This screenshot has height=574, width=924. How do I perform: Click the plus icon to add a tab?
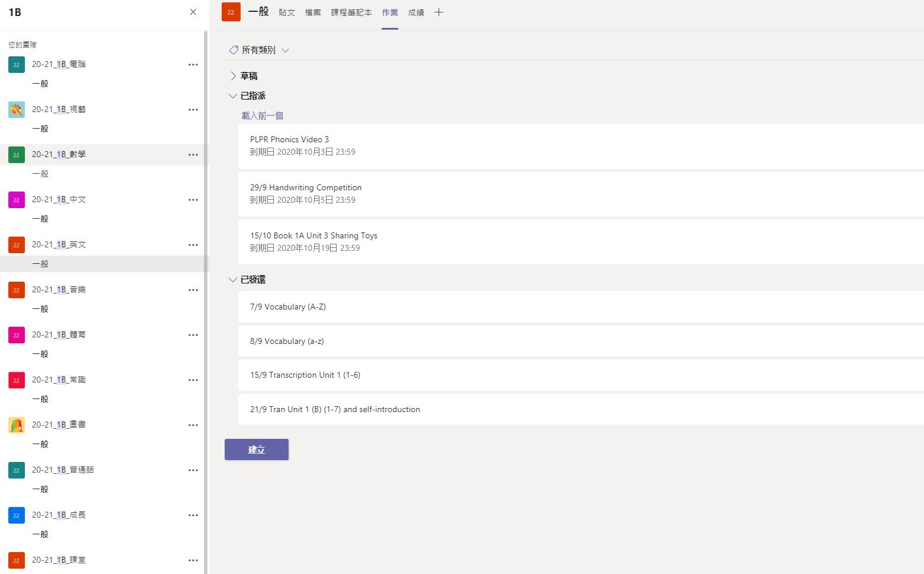tap(439, 12)
